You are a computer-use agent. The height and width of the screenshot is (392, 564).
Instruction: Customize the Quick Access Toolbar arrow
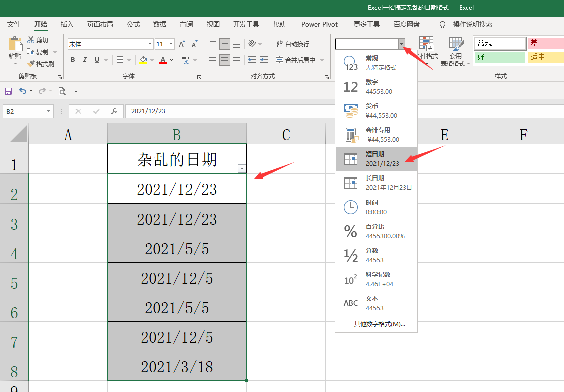(x=76, y=91)
